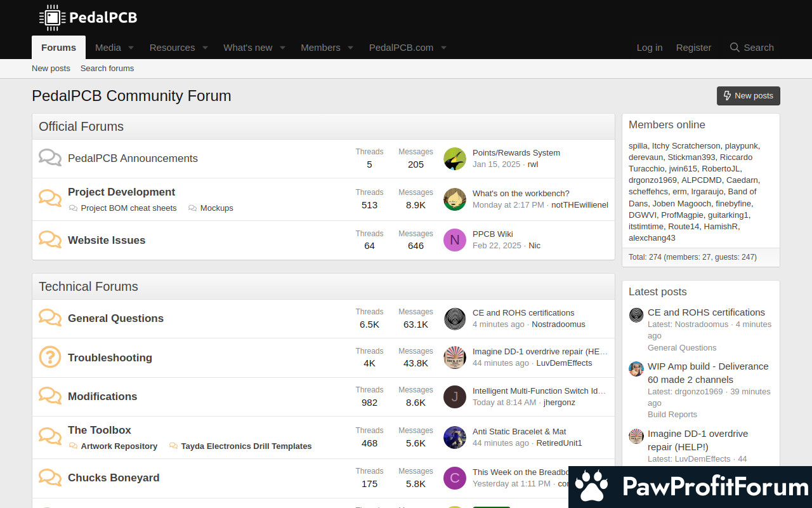Click the Troubleshooting question mark forum icon
The image size is (812, 508).
(50, 357)
